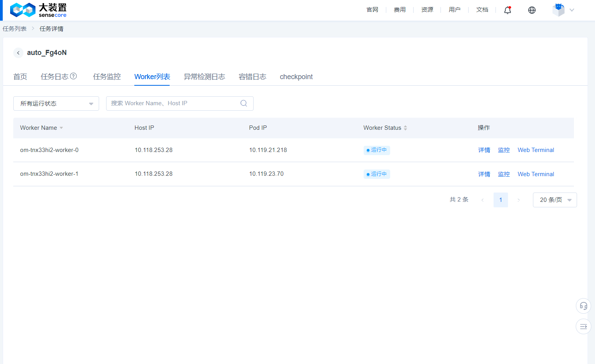Click the floating menu list icon

pos(583,327)
